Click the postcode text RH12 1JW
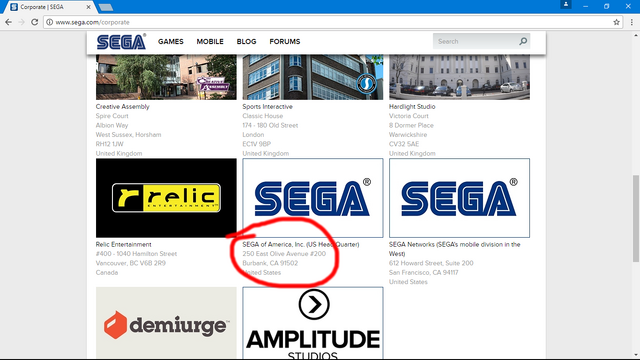 (x=109, y=144)
